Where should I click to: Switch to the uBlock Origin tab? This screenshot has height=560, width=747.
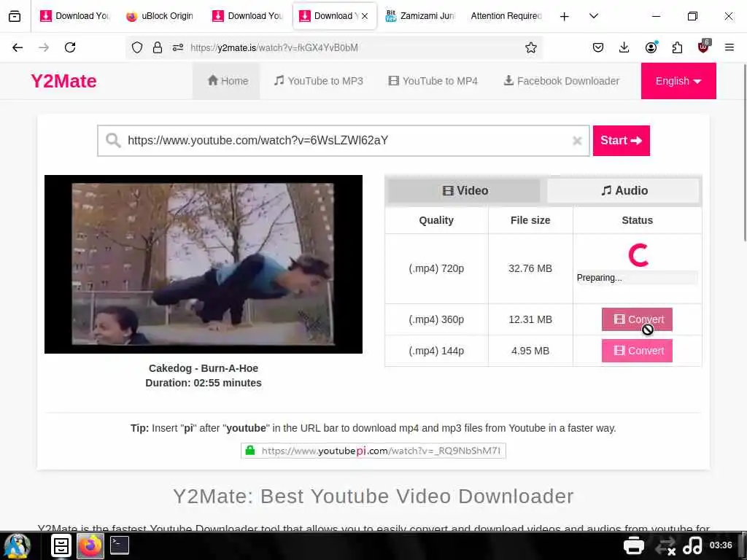pyautogui.click(x=160, y=16)
